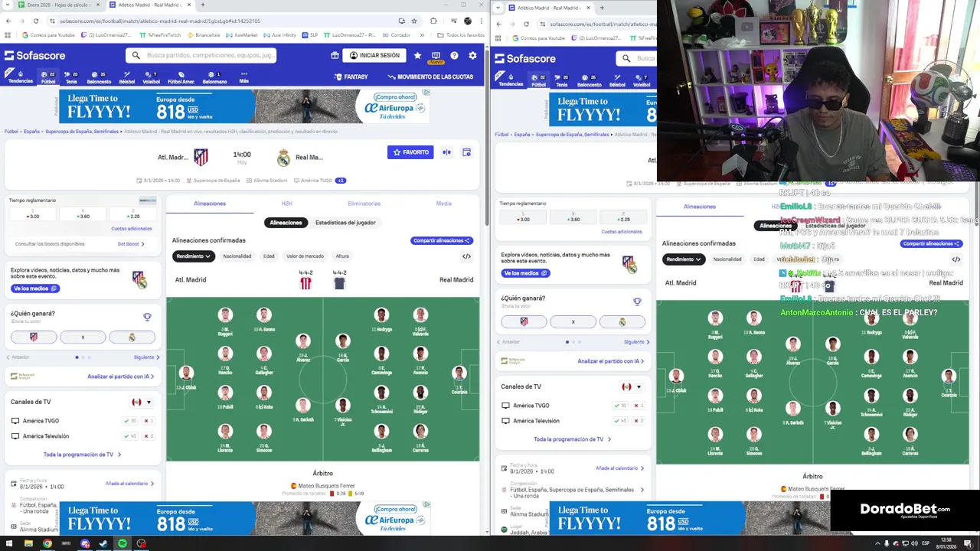This screenshot has width=980, height=551.
Task: Downvote América Televisión channel in left window
Action: point(149,436)
